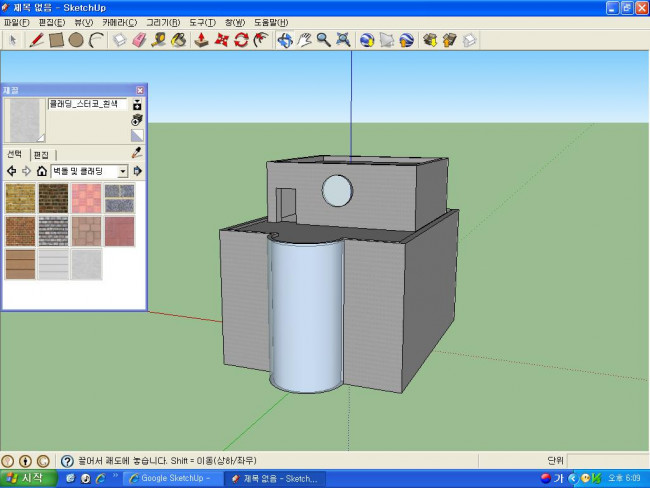Click the materials home icon
The width and height of the screenshot is (650, 488).
click(41, 171)
